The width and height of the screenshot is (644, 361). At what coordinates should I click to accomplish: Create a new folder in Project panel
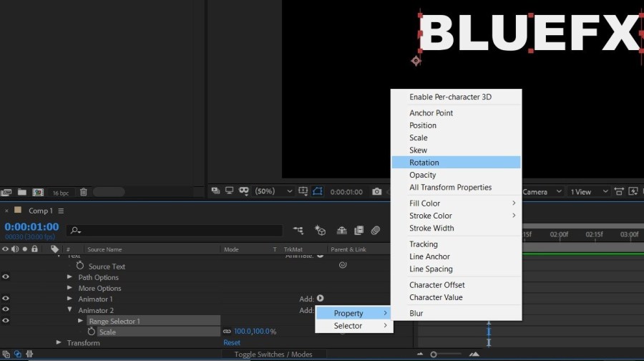click(x=22, y=192)
